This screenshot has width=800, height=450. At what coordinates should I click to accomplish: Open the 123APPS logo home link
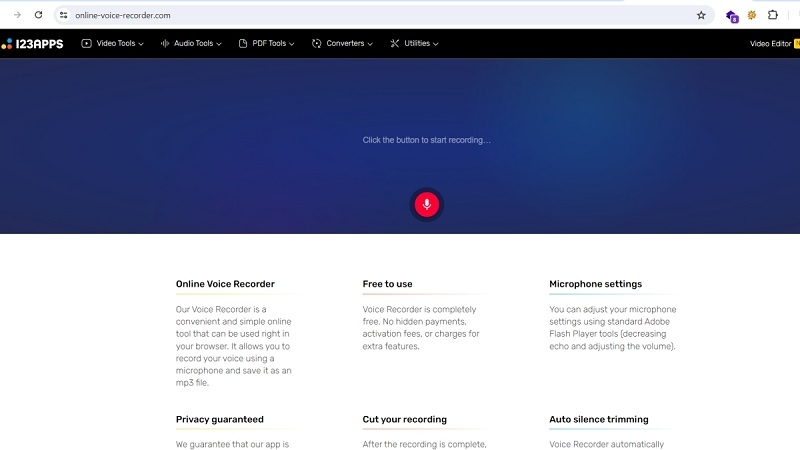pyautogui.click(x=32, y=44)
